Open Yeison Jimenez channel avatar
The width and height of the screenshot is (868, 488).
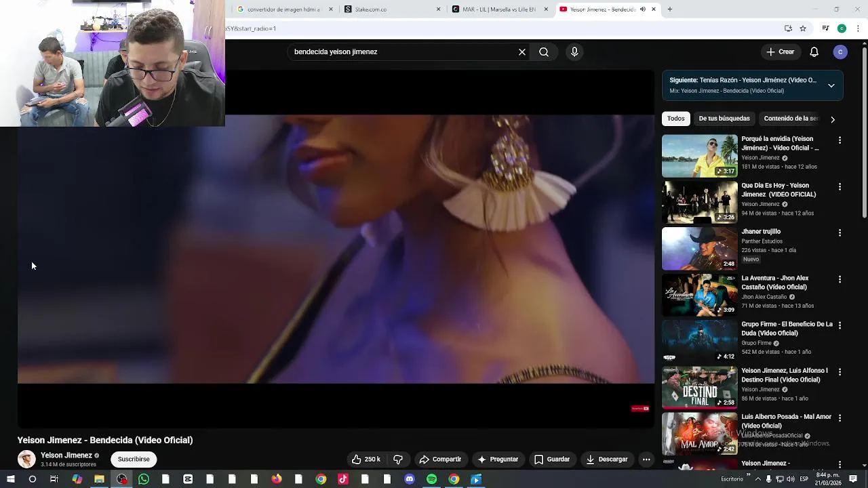[x=26, y=460]
